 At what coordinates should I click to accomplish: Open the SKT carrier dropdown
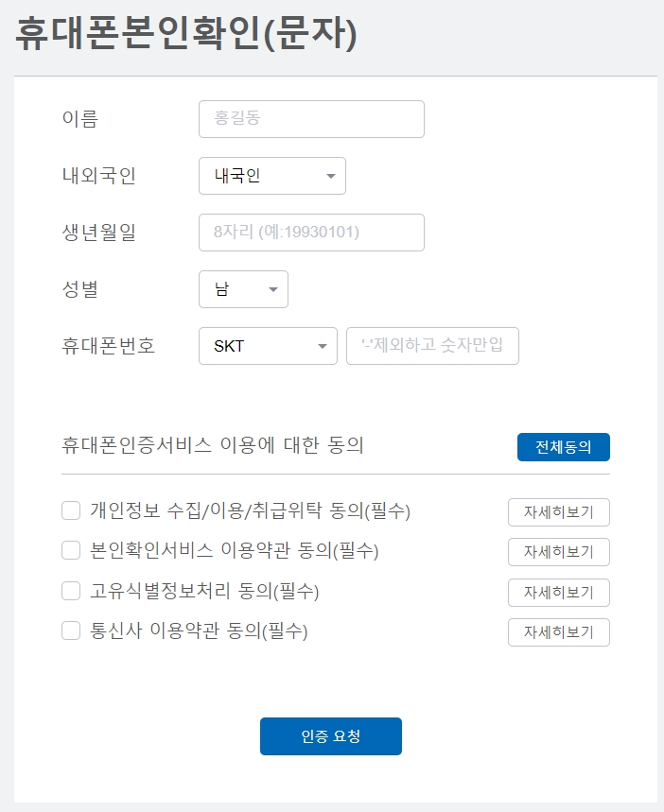pyautogui.click(x=268, y=346)
